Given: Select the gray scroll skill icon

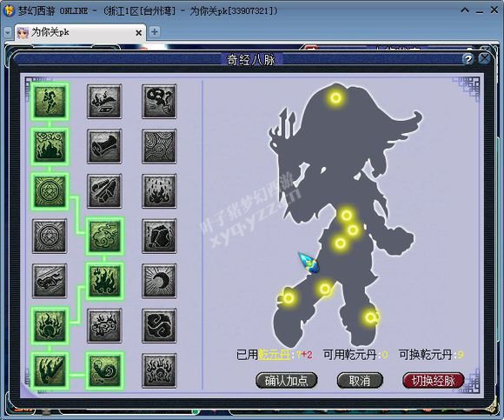Looking at the screenshot, I should (104, 146).
